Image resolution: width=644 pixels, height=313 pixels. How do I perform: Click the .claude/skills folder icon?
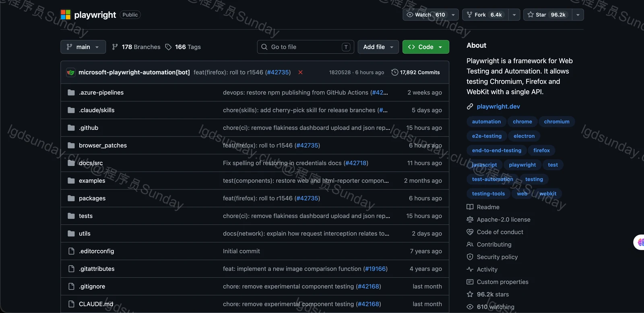pos(71,110)
